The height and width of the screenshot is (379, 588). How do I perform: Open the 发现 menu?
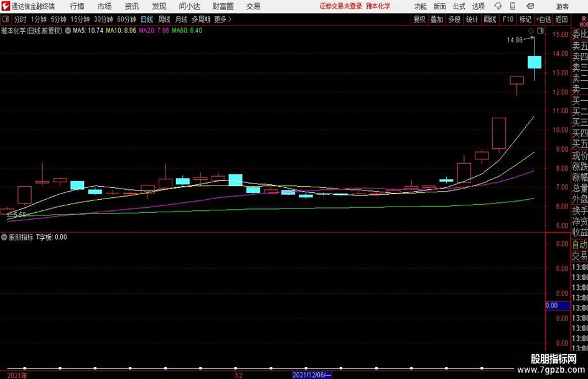click(159, 6)
